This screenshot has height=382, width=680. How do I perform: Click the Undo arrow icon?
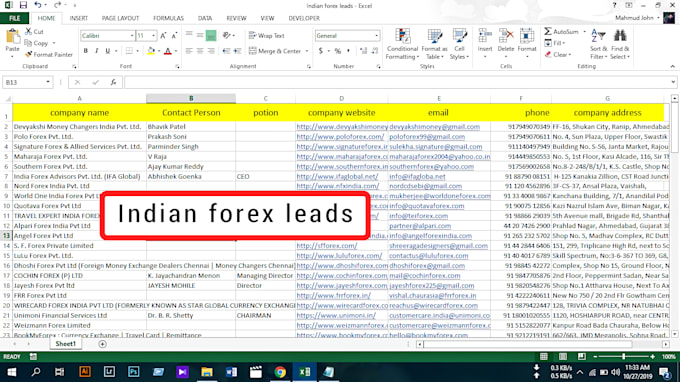point(38,5)
